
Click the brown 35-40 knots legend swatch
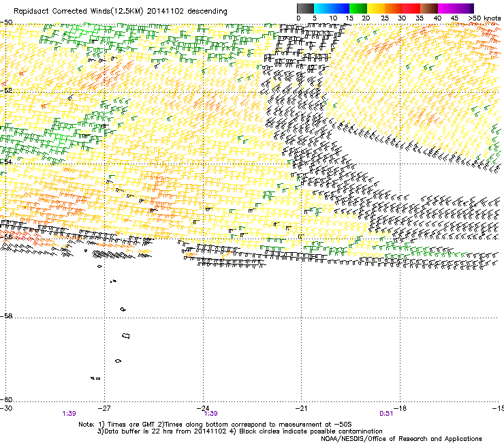[x=429, y=8]
